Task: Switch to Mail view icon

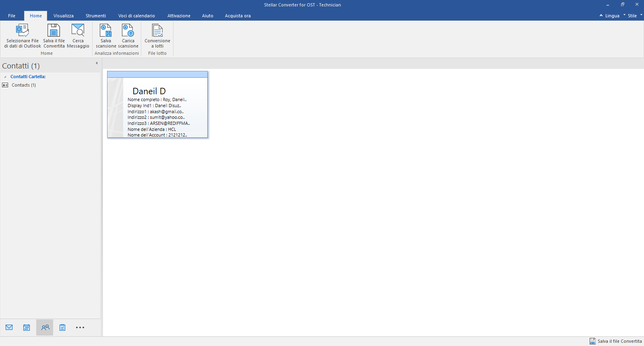Action: click(x=9, y=327)
